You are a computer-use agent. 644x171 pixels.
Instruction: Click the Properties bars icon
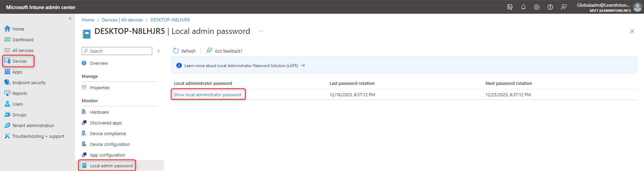[84, 88]
